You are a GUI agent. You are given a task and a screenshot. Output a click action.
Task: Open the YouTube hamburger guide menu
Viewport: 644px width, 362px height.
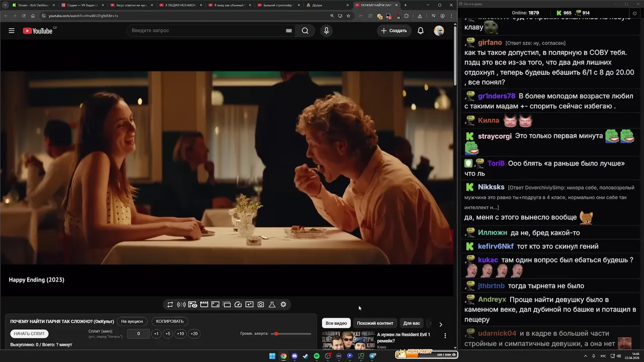(11, 31)
